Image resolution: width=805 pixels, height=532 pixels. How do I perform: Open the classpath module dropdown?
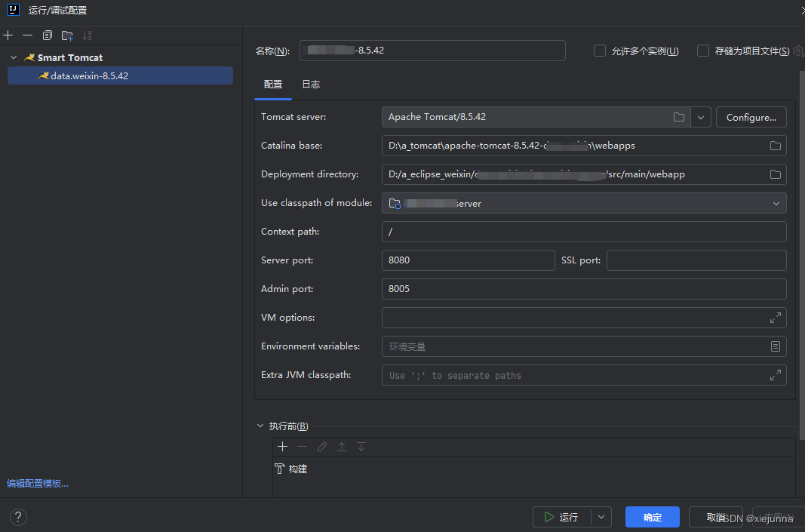776,203
